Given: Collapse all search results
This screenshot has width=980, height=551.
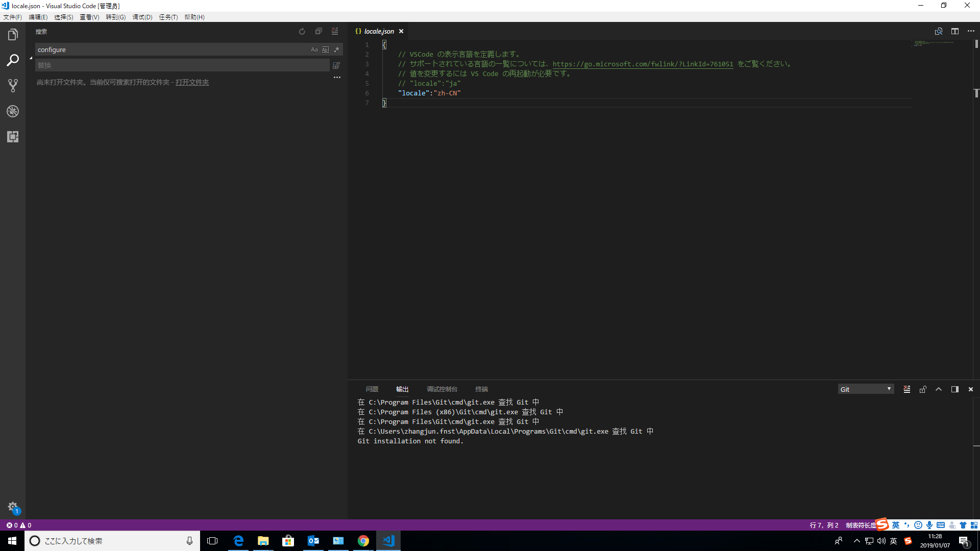Looking at the screenshot, I should tap(318, 31).
